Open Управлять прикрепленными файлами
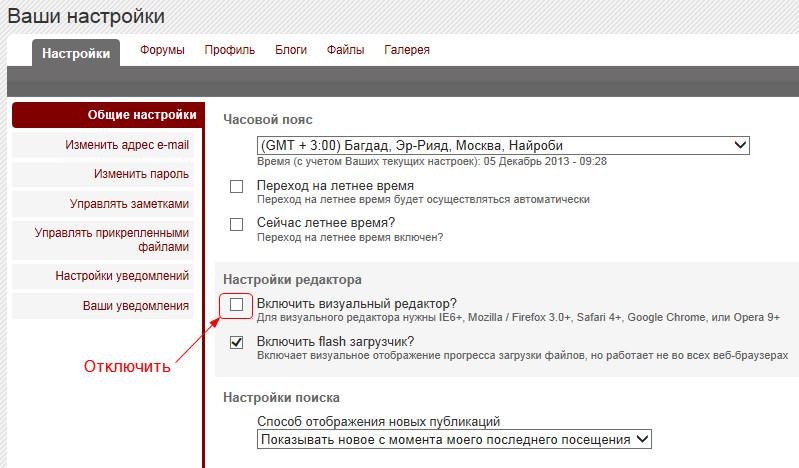799x468 pixels. [x=103, y=240]
